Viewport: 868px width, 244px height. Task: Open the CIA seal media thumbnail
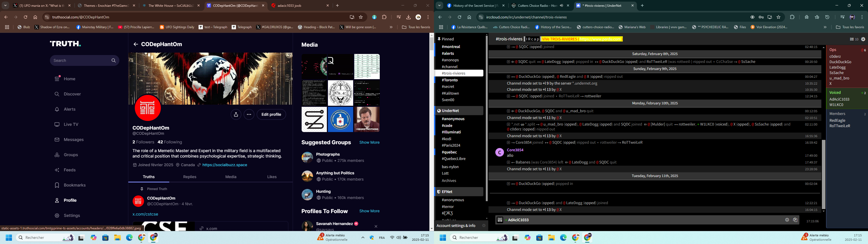click(x=340, y=120)
